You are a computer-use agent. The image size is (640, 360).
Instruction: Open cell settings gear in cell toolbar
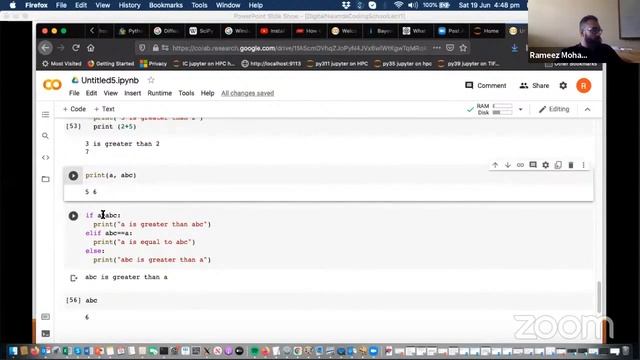(x=546, y=165)
